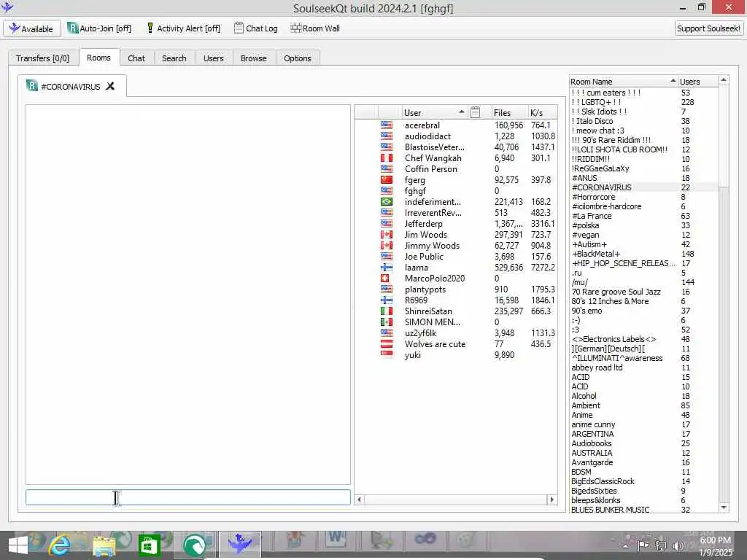The image size is (747, 560).
Task: Open the Chat tab
Action: (x=136, y=58)
